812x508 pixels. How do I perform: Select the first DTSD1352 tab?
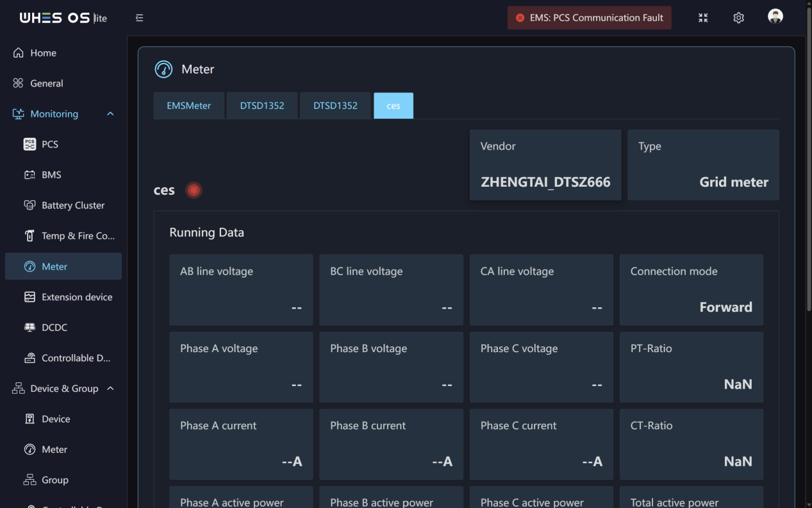click(262, 106)
